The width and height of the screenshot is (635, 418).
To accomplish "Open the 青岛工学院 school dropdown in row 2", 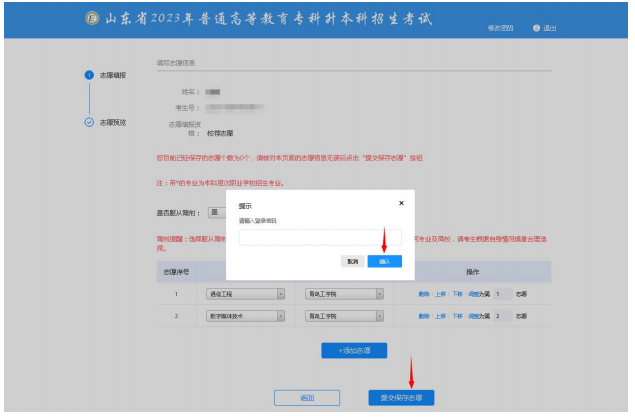I will (x=344, y=316).
